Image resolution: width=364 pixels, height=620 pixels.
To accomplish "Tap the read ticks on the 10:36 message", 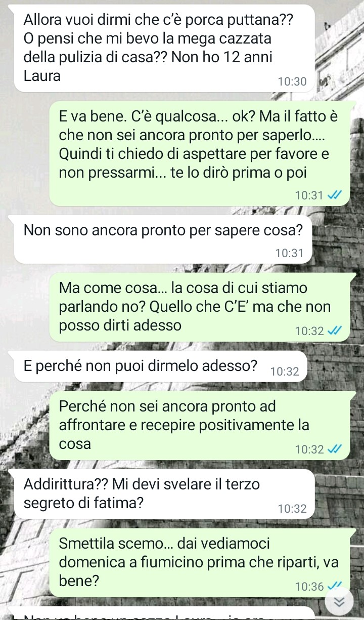I will [336, 586].
